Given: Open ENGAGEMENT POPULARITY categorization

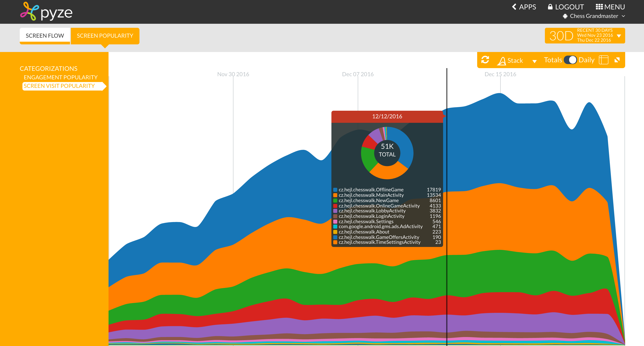Looking at the screenshot, I should pos(61,77).
